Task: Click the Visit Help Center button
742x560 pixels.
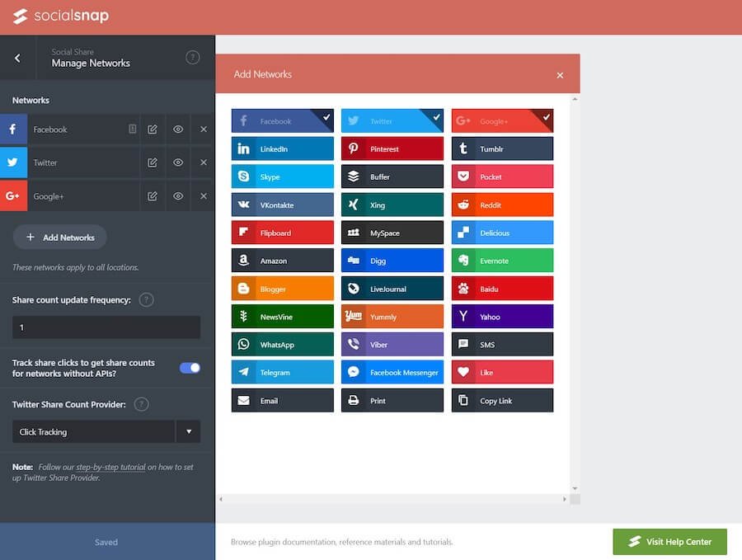Action: 669,542
